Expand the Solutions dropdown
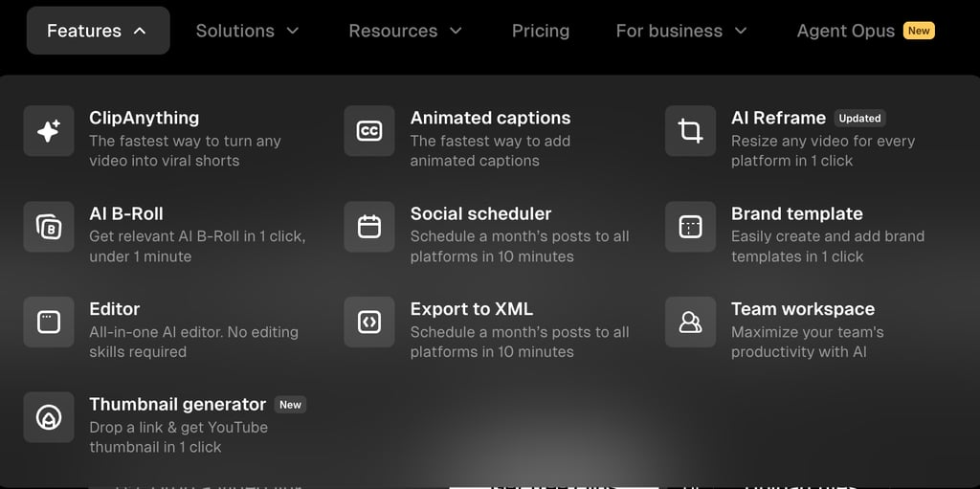Image resolution: width=980 pixels, height=489 pixels. (x=247, y=31)
